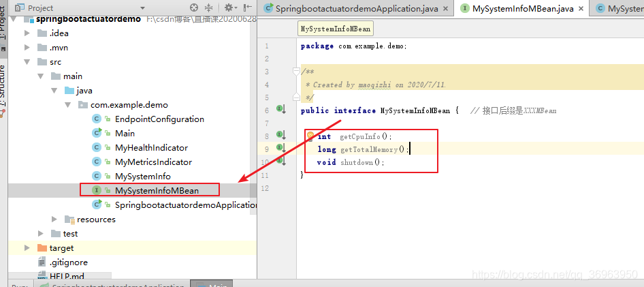This screenshot has height=287, width=644.
Task: Click the shutdown method name
Action: click(357, 162)
